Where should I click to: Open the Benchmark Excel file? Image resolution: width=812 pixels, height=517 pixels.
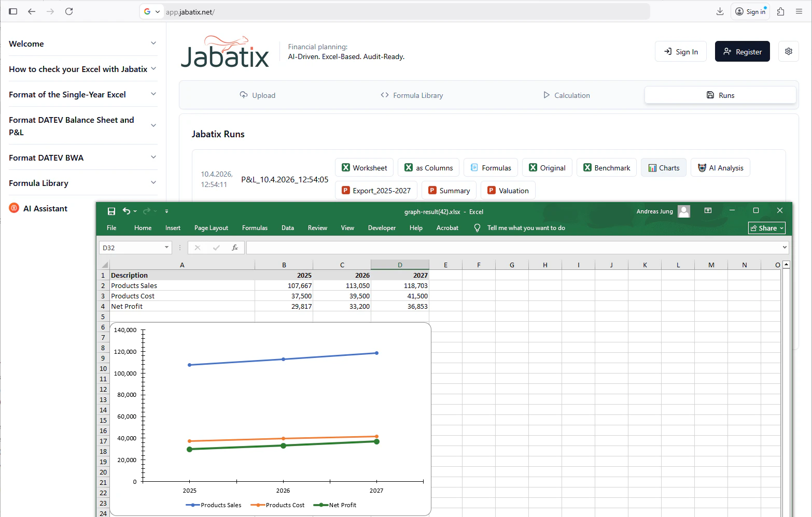pyautogui.click(x=606, y=167)
